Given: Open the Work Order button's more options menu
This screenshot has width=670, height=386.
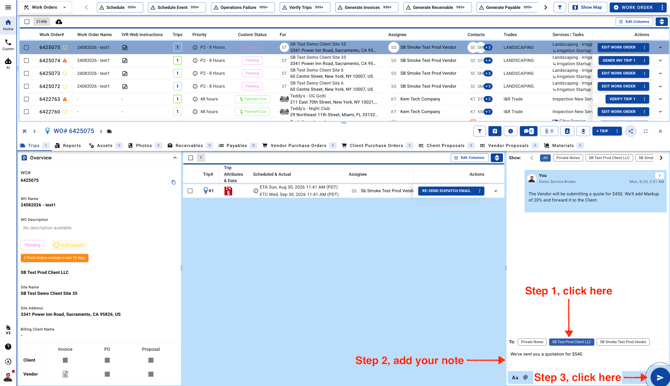Looking at the screenshot, I should tap(662, 7).
